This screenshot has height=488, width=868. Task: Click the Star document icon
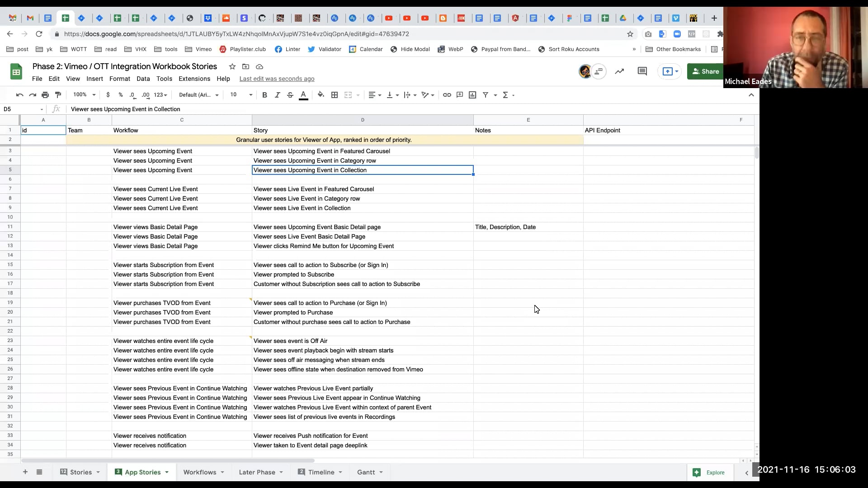pyautogui.click(x=232, y=66)
